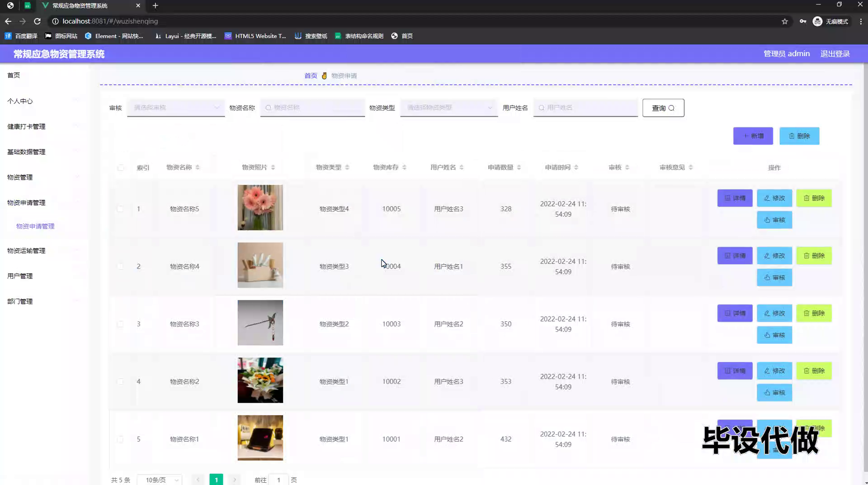Screen dimensions: 868x485
Task: Bookmark this page with star icon
Action: 785,21
